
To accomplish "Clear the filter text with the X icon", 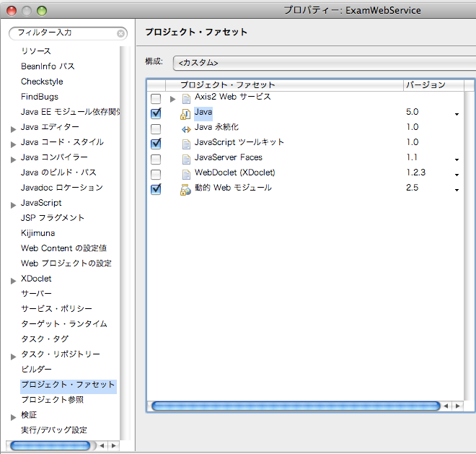I will pyautogui.click(x=121, y=33).
